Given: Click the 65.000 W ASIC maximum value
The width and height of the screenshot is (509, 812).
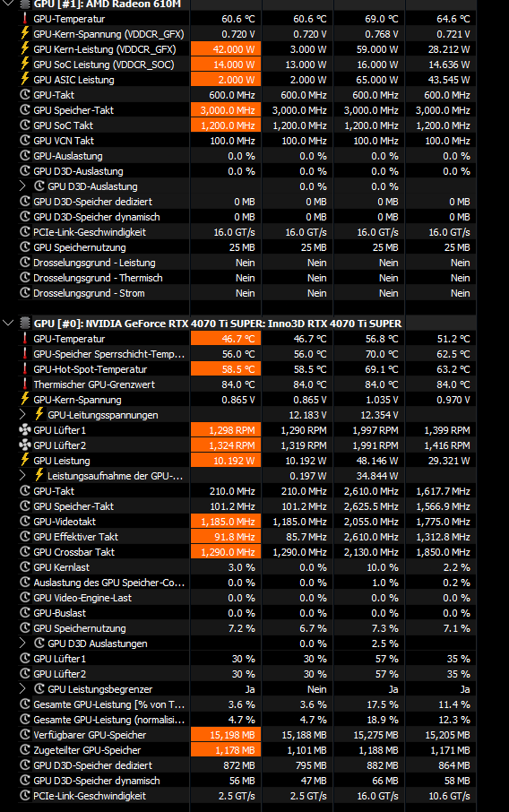Looking at the screenshot, I should [378, 79].
